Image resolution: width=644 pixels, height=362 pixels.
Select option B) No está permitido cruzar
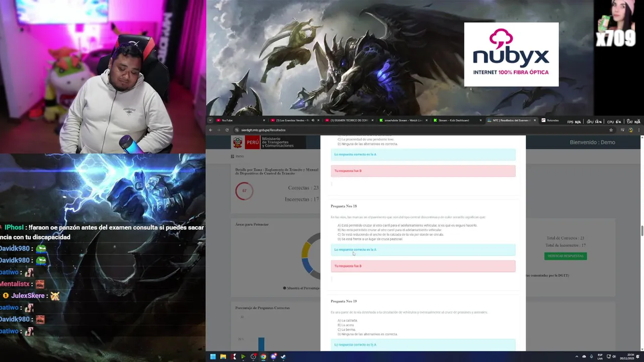(x=389, y=230)
